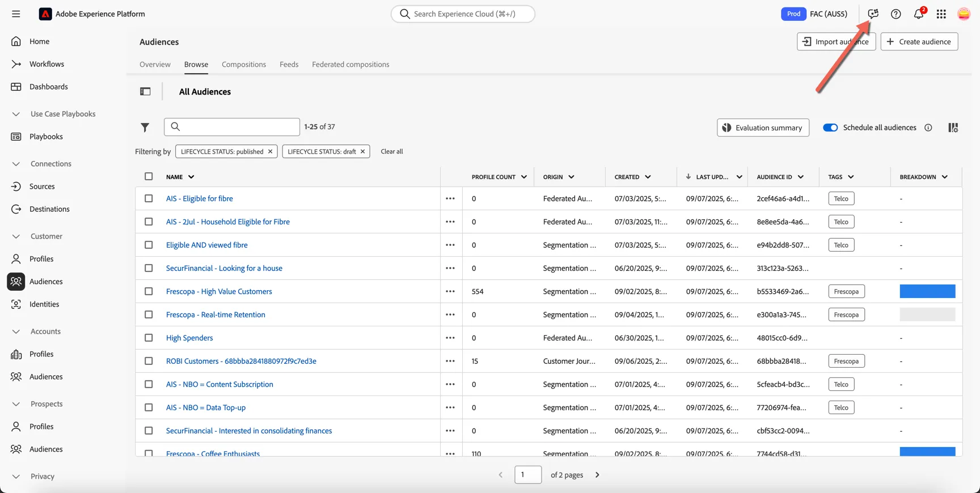Show info about Schedule all audiences
Viewport: 980px width, 493px height.
pyautogui.click(x=928, y=127)
